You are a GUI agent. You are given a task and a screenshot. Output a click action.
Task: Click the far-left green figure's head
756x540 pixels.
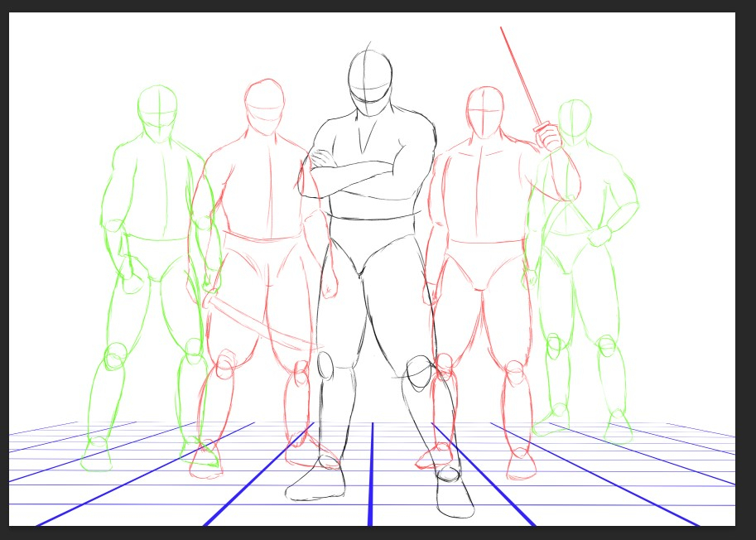tap(157, 106)
